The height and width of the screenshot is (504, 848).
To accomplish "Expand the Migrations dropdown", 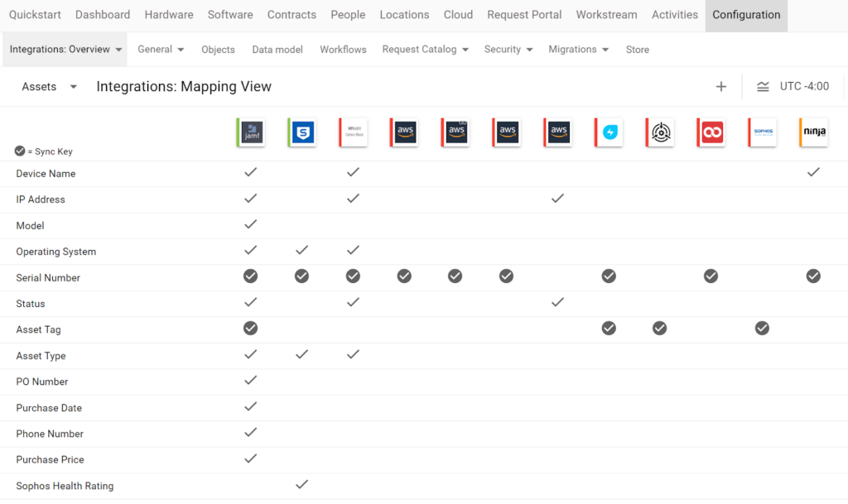I will tap(579, 49).
